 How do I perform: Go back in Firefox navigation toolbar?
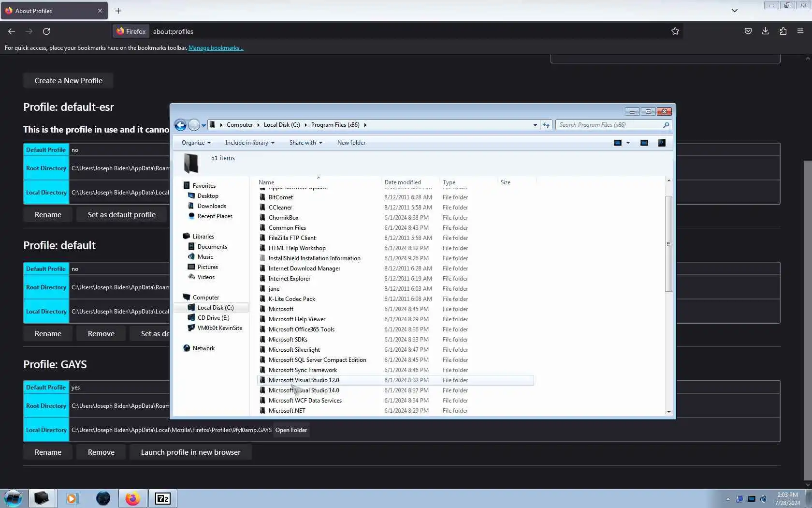(12, 31)
